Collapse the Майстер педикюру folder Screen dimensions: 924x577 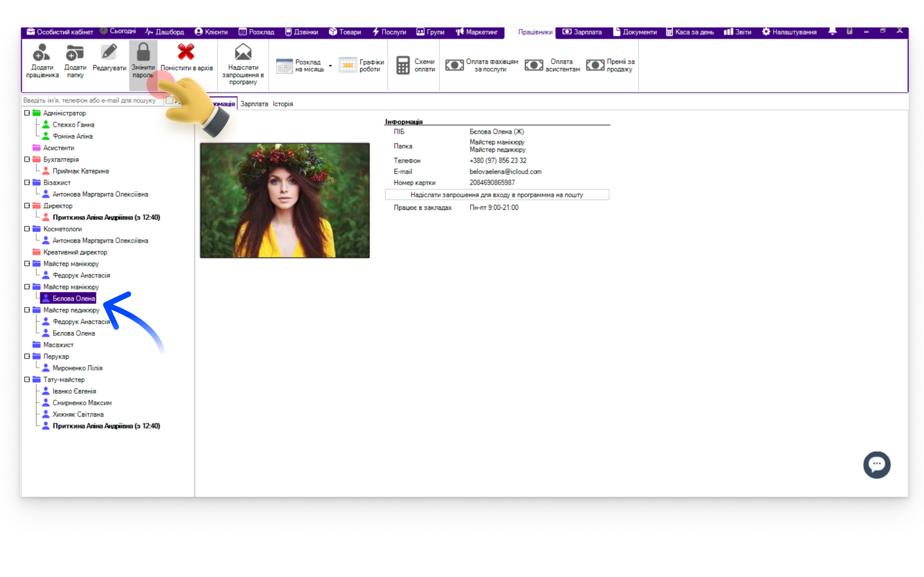coord(27,310)
